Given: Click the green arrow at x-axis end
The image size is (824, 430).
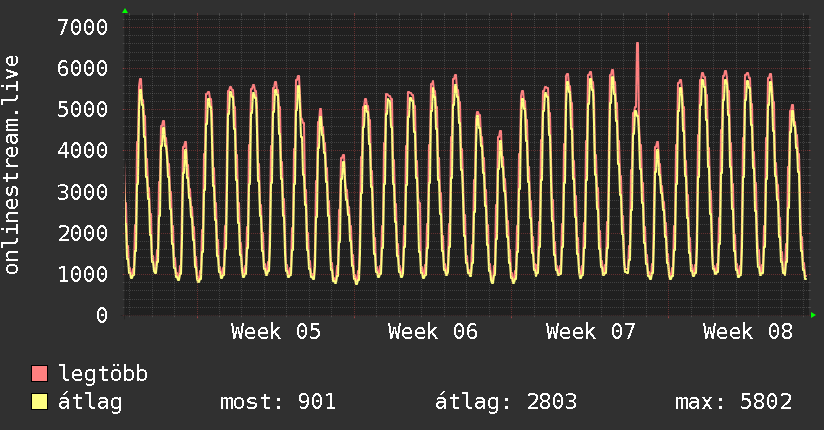Looking at the screenshot, I should tap(813, 315).
